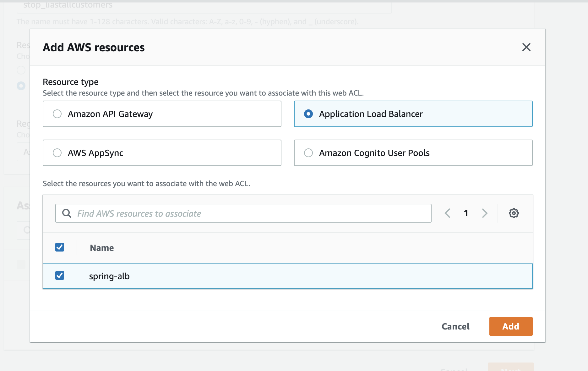The height and width of the screenshot is (371, 588).
Task: Uncheck the spring-alb resource checkbox
Action: click(x=60, y=276)
